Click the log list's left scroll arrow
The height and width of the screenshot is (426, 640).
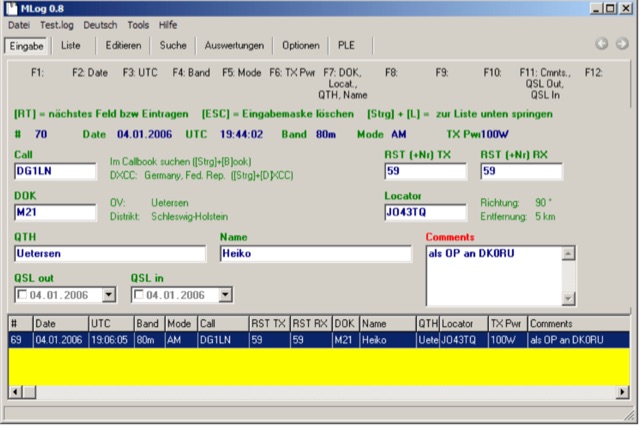coord(11,392)
